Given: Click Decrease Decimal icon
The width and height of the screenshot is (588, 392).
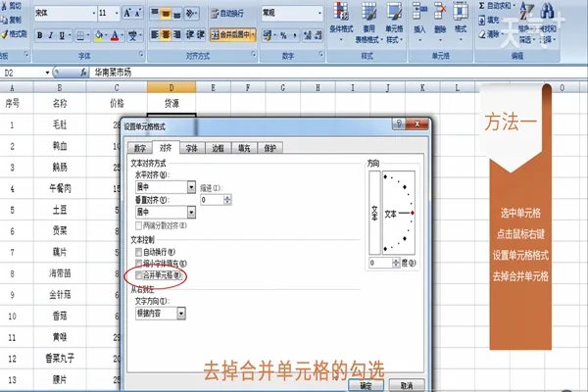Looking at the screenshot, I should (x=318, y=35).
